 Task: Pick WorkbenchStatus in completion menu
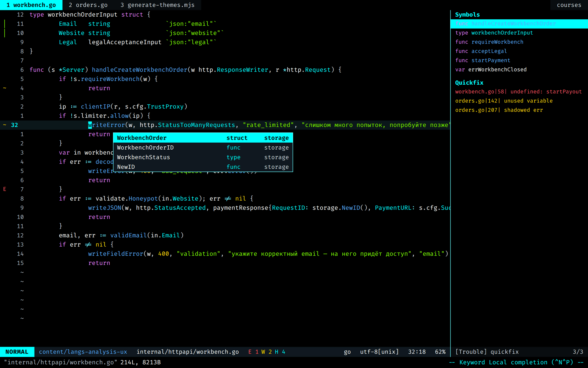(x=203, y=157)
